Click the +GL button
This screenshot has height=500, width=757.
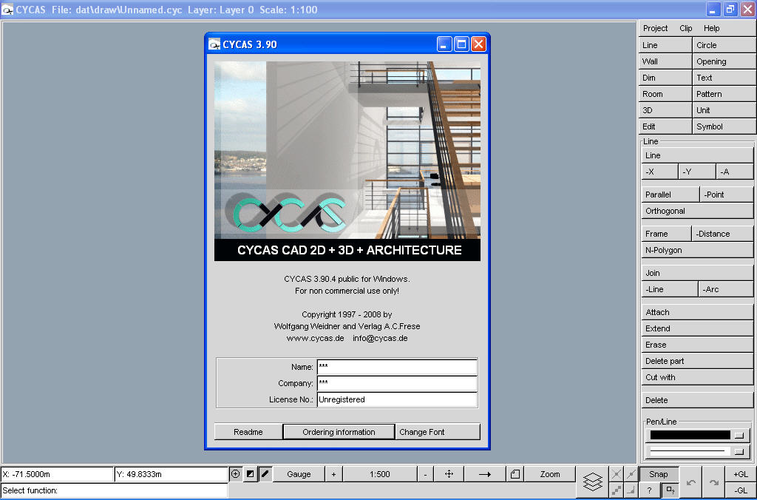(741, 474)
